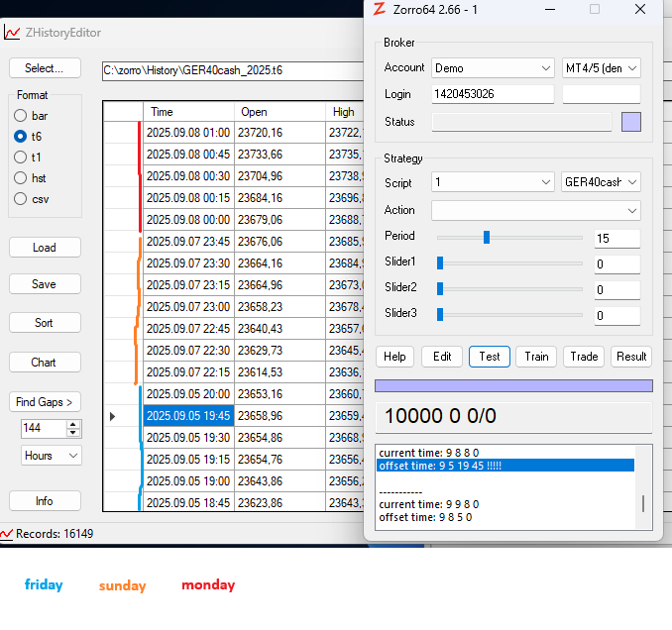The width and height of the screenshot is (672, 630).
Task: Click the Zorro64 red Z logo icon
Action: [379, 9]
